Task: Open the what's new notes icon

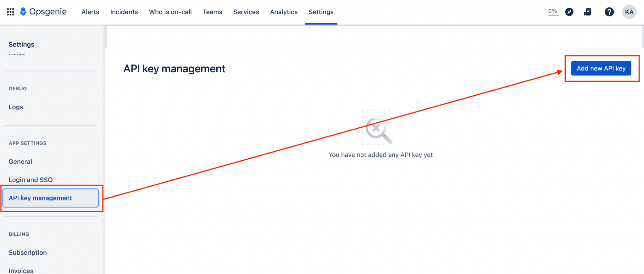Action: coord(587,12)
